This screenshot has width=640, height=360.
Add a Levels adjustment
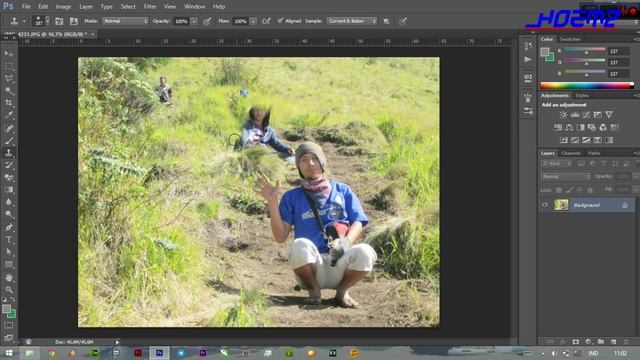pos(575,115)
